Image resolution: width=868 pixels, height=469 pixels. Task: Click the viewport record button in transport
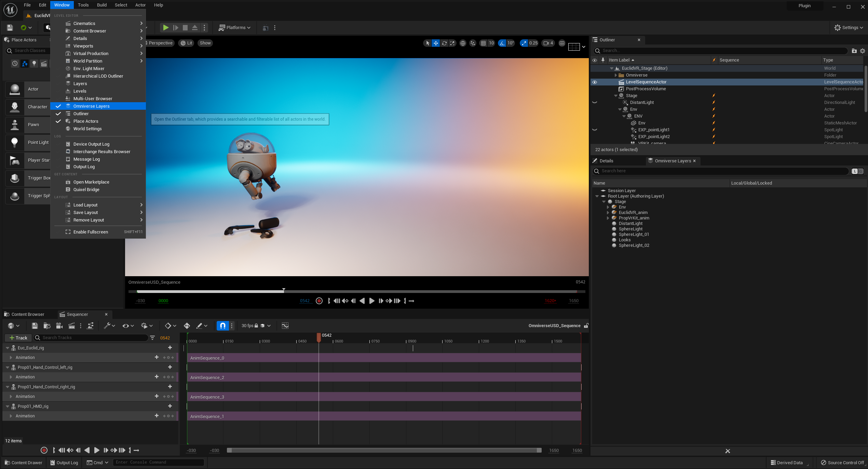tap(319, 301)
